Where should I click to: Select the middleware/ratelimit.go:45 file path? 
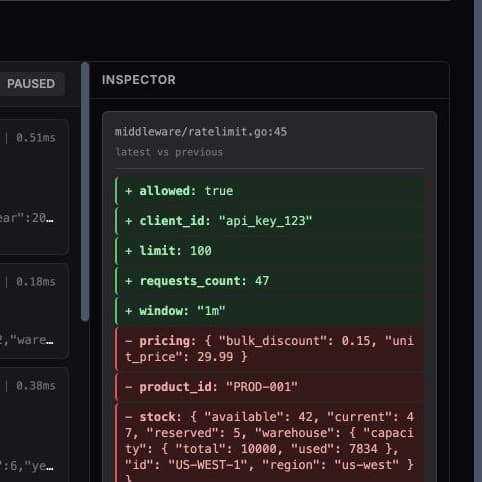pos(201,132)
